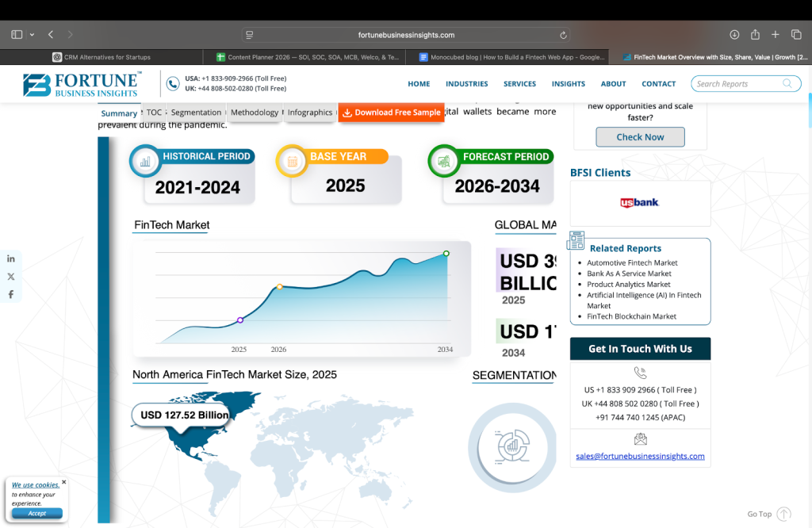Screen dimensions: 812x528
Task: Toggle the Safari sidebar icon
Action: coord(16,33)
